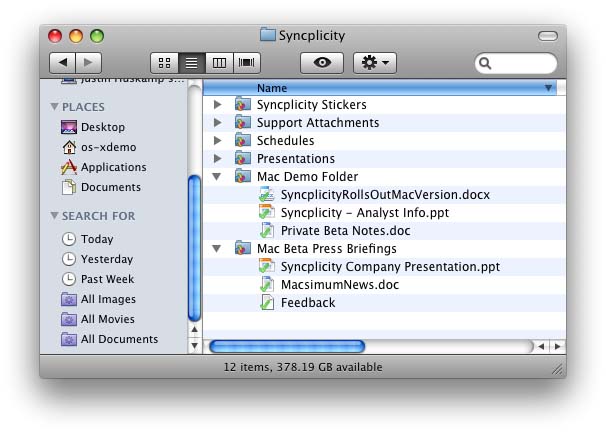Go back with the left arrow button

point(63,62)
